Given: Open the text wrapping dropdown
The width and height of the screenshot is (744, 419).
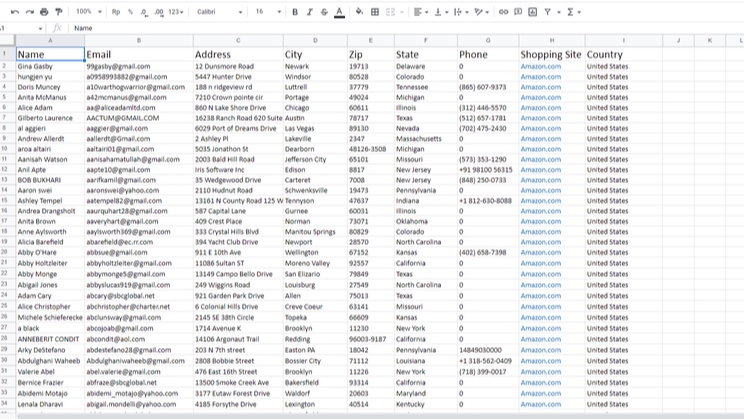Looking at the screenshot, I should click(461, 12).
